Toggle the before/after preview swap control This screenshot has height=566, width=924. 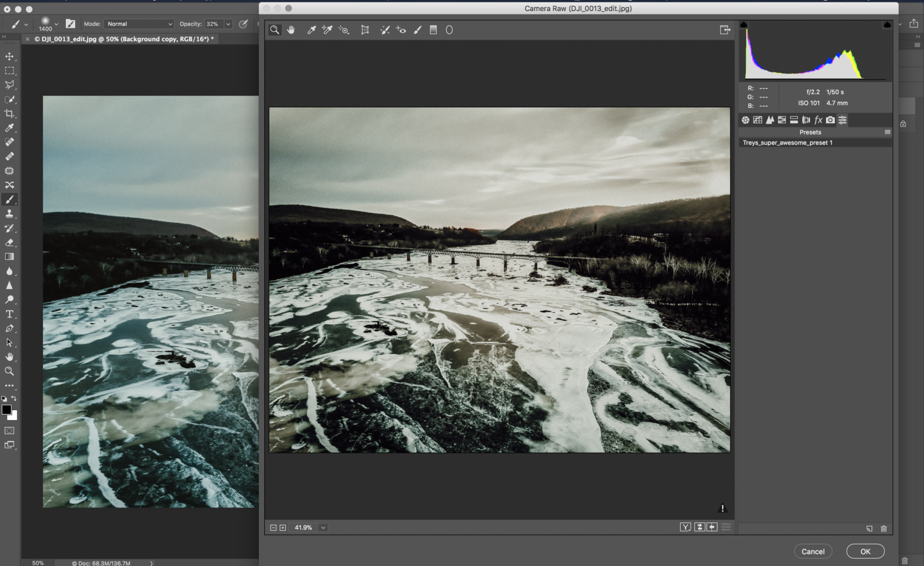tap(699, 527)
